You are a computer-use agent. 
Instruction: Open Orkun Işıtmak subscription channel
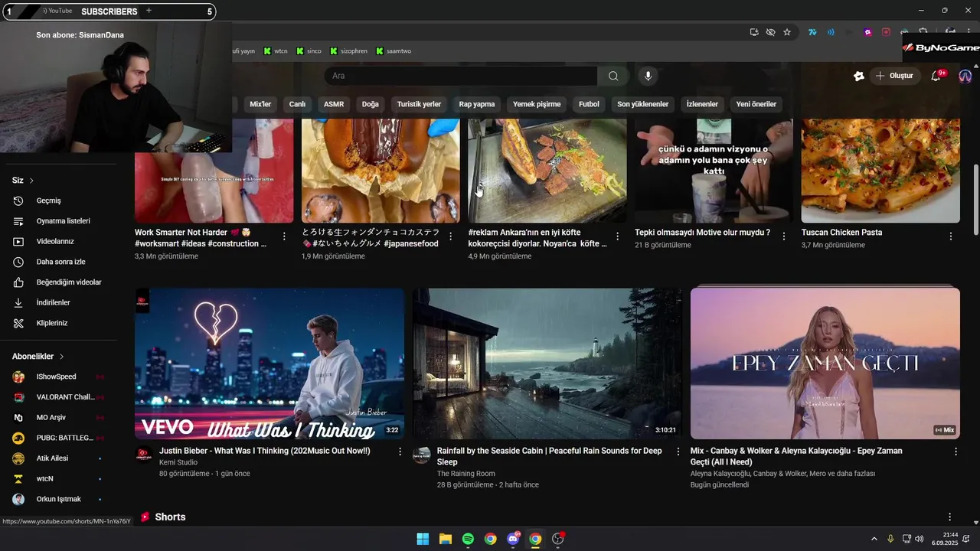pyautogui.click(x=58, y=499)
